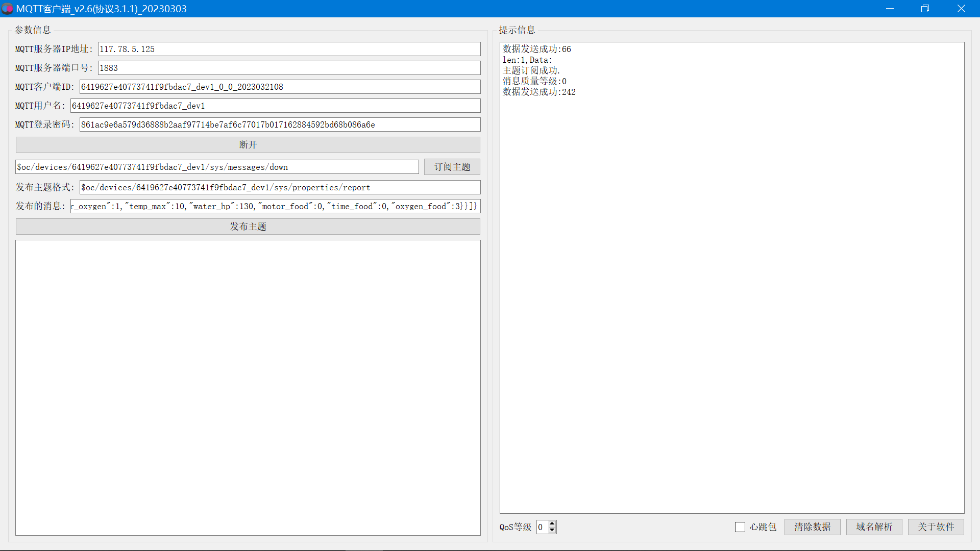
Task: Click the 订阅主题 subscribe button
Action: (452, 167)
